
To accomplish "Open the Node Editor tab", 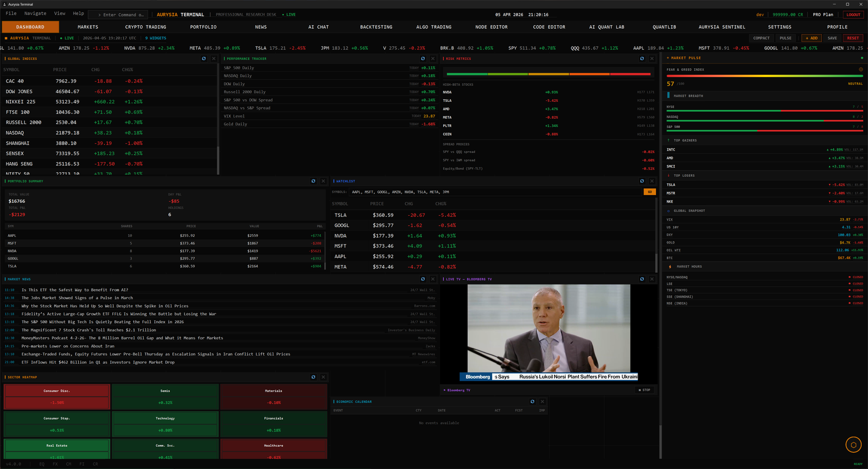I will (x=492, y=27).
